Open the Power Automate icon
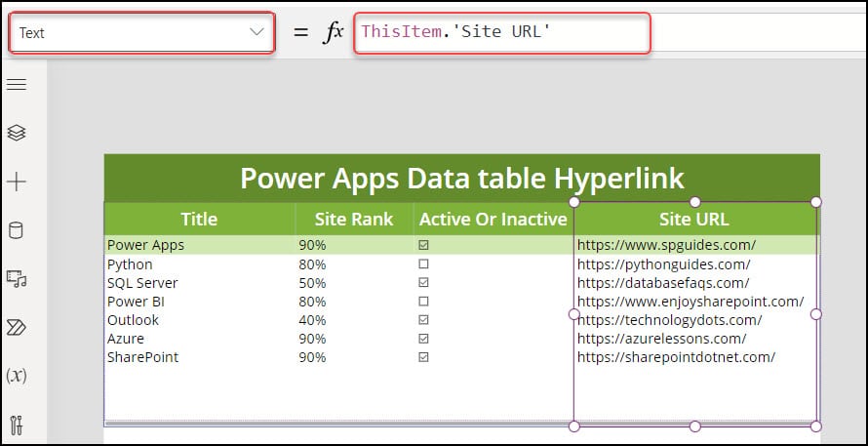The width and height of the screenshot is (868, 446). (x=16, y=328)
